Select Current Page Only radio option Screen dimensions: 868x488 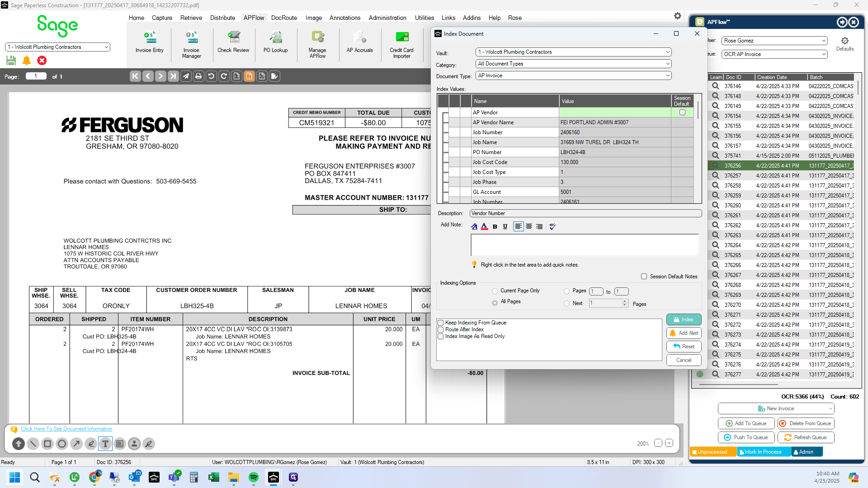495,291
